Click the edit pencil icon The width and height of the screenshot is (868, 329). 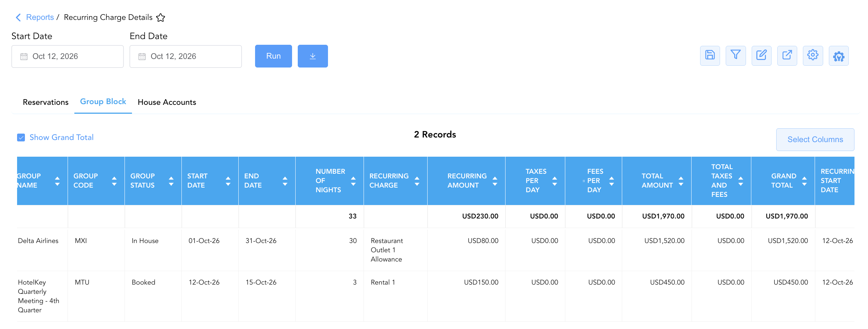(x=761, y=56)
